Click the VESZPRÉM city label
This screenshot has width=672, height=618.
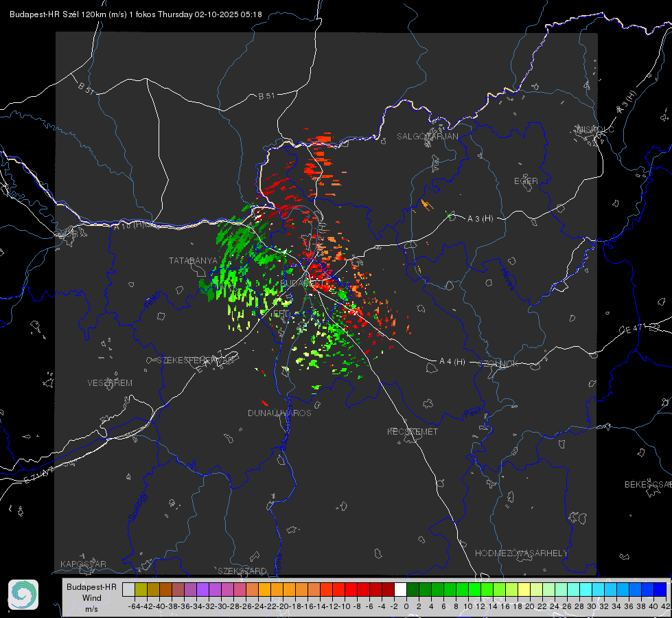point(110,383)
